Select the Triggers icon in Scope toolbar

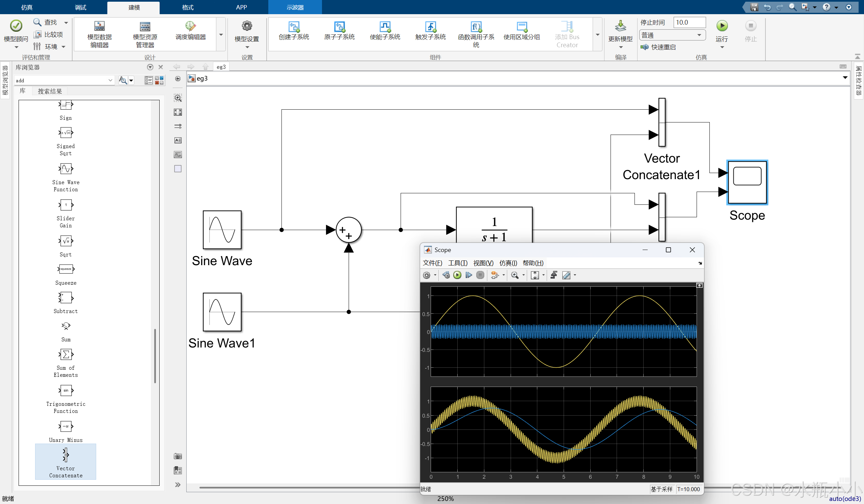pos(553,275)
